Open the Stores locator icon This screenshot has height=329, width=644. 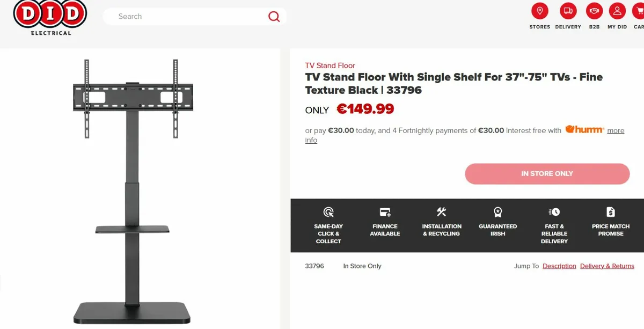(539, 11)
